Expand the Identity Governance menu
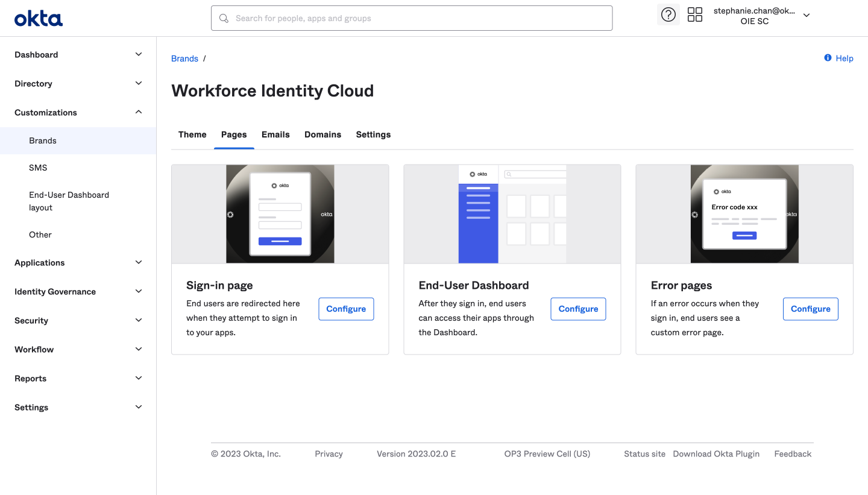Image resolution: width=868 pixels, height=495 pixels. tap(78, 291)
